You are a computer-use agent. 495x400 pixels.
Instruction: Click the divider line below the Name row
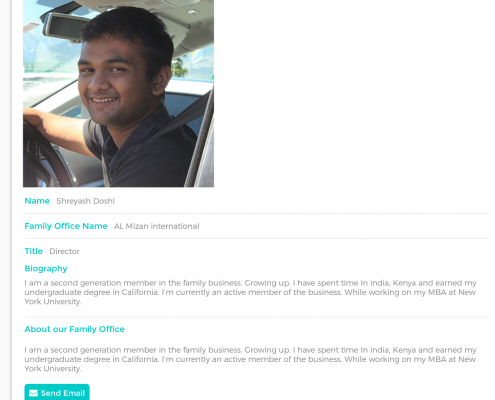[257, 213]
